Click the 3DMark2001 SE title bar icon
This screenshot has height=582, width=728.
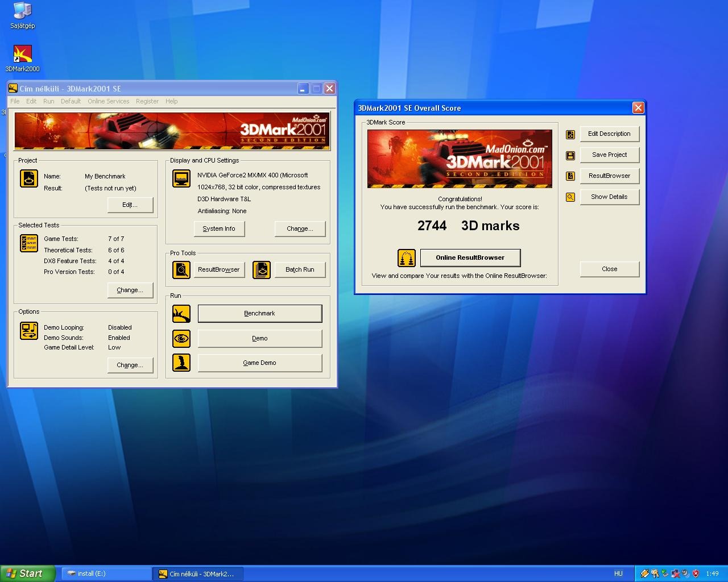13,88
